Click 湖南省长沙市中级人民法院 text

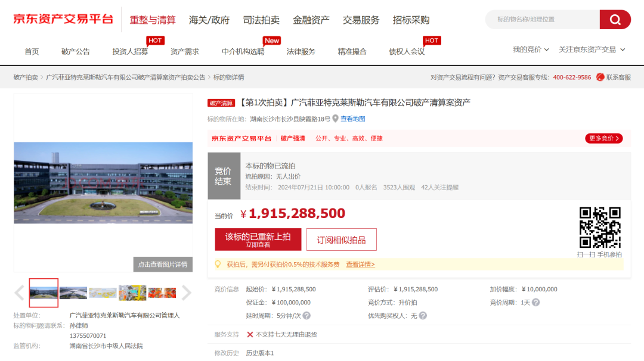(106, 346)
